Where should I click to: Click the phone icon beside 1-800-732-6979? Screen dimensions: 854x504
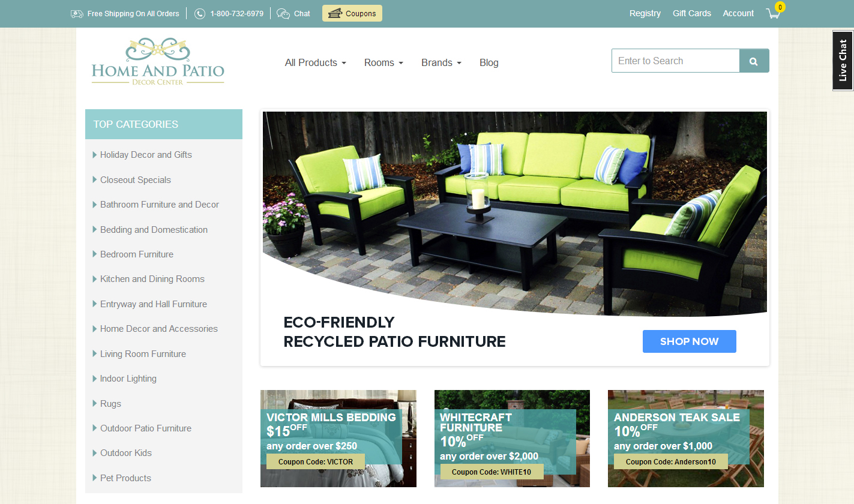click(x=200, y=13)
